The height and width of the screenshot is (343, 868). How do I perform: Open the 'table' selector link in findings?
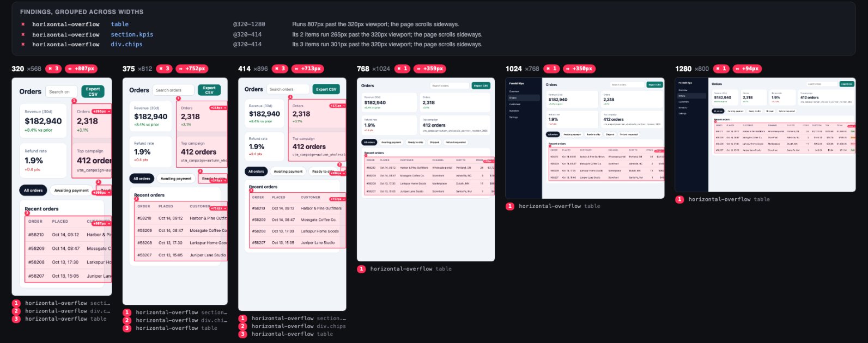click(x=120, y=24)
